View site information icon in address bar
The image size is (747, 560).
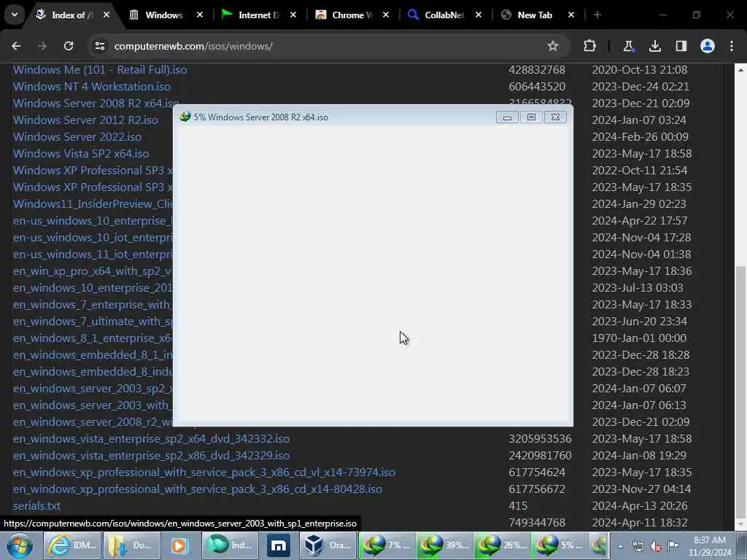pyautogui.click(x=99, y=46)
